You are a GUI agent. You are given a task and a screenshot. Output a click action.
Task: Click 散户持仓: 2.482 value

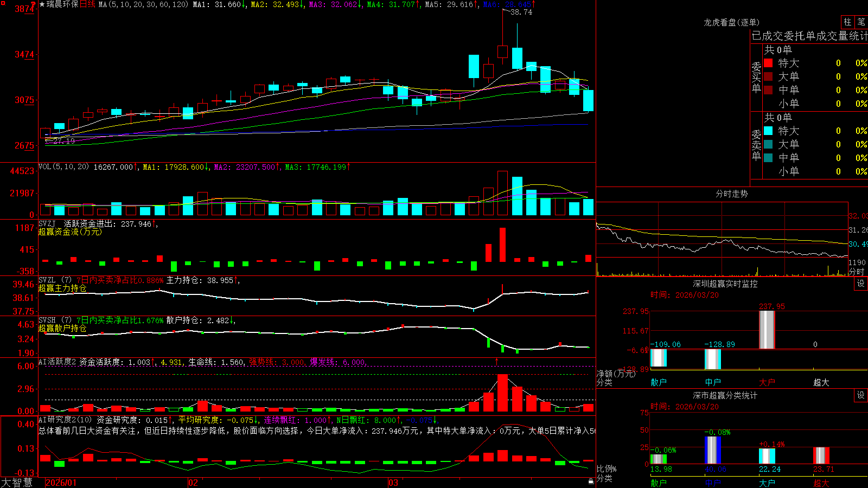coord(198,320)
